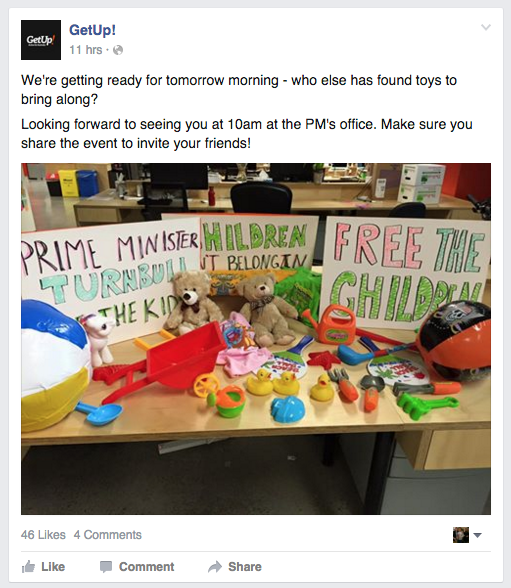Open the 11 hrs post timestamp
The height and width of the screenshot is (588, 511).
85,50
